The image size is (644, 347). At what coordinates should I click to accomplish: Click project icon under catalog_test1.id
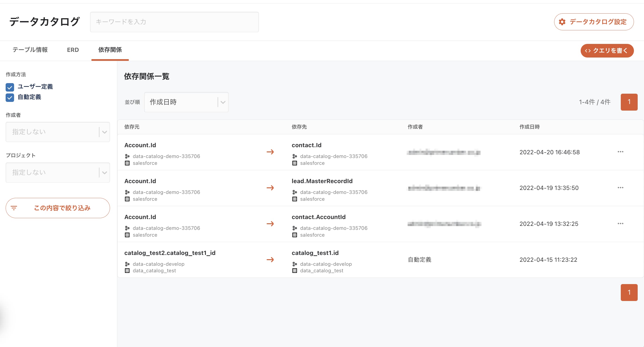295,264
